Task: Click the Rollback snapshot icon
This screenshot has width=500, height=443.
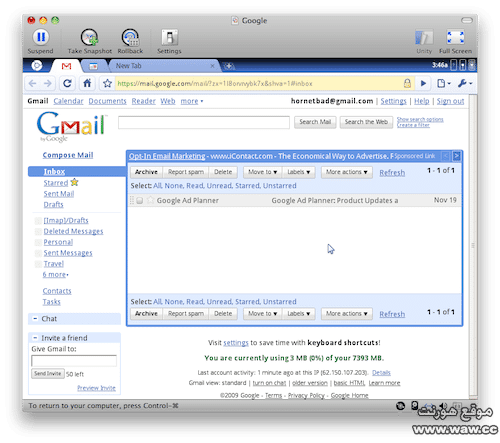Action: pyautogui.click(x=130, y=37)
